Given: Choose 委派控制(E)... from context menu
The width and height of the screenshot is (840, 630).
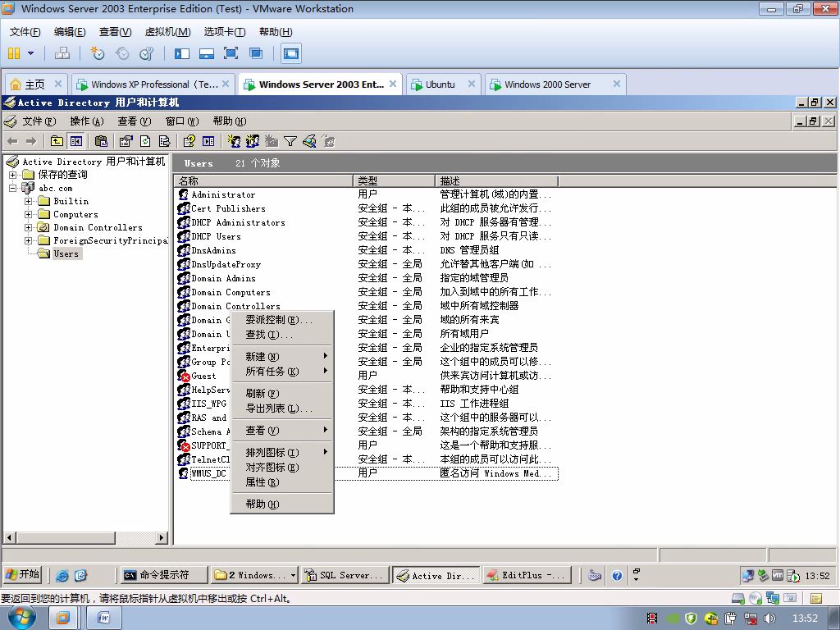Looking at the screenshot, I should [282, 320].
